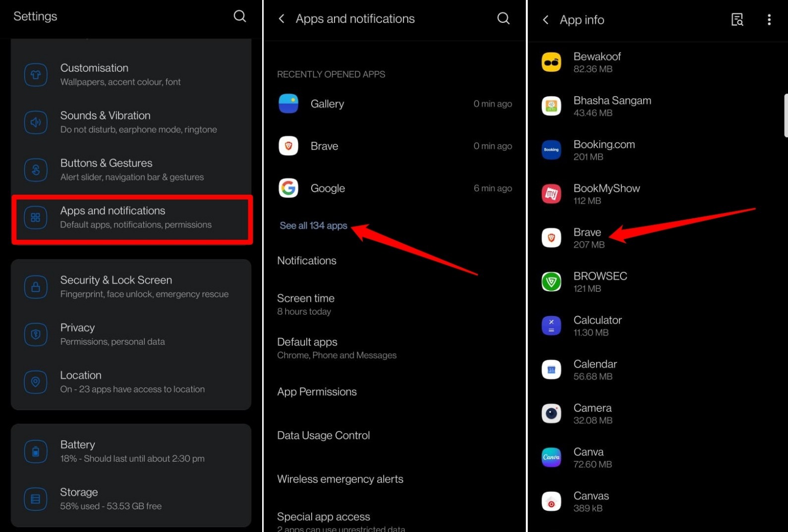Image resolution: width=788 pixels, height=532 pixels.
Task: Tap the BookMyShow app icon
Action: click(x=551, y=194)
